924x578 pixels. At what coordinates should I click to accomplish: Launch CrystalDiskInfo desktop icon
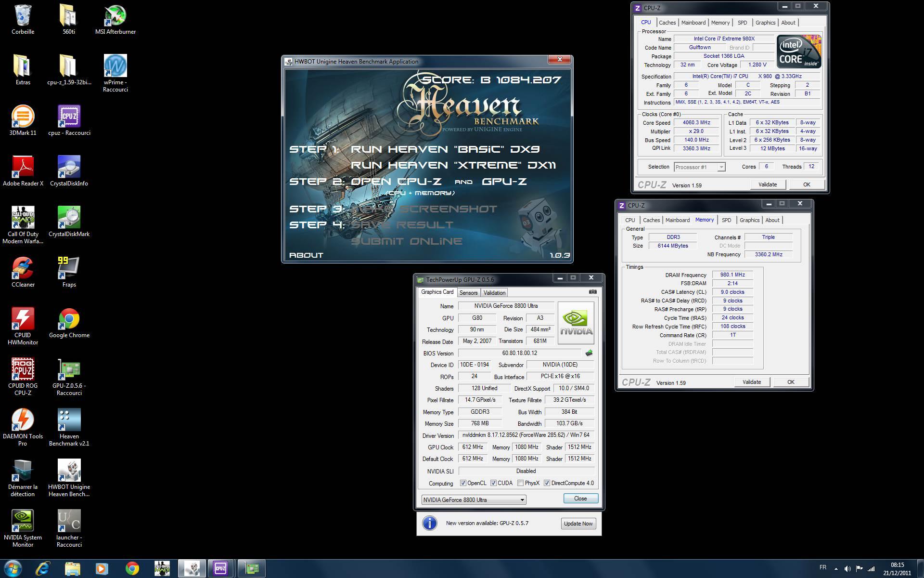(x=69, y=171)
